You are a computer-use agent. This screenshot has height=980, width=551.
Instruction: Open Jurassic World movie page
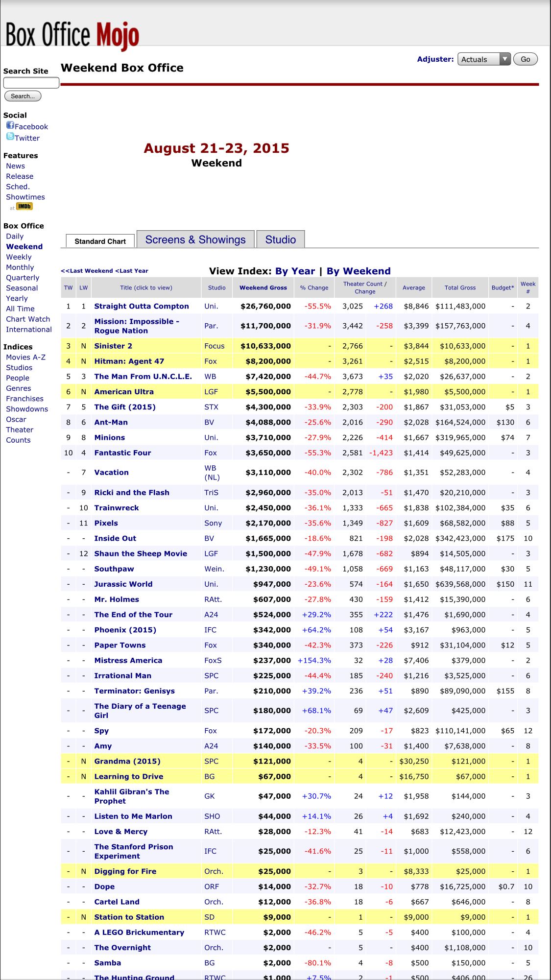pyautogui.click(x=123, y=584)
